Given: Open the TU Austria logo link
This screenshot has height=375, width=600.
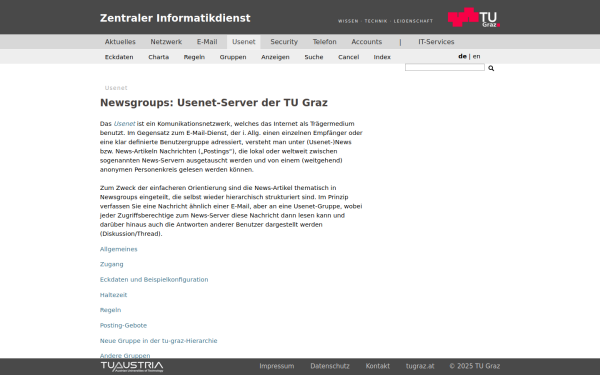Looking at the screenshot, I should 132,366.
